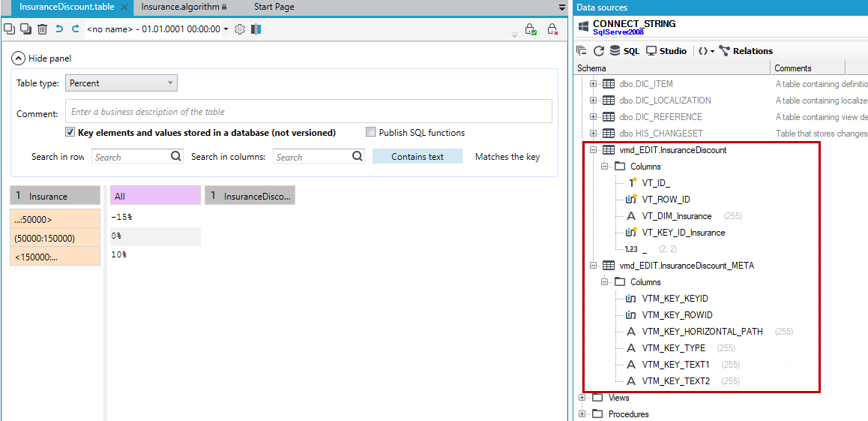Select the VT_DIM_Insurance column

coord(676,216)
